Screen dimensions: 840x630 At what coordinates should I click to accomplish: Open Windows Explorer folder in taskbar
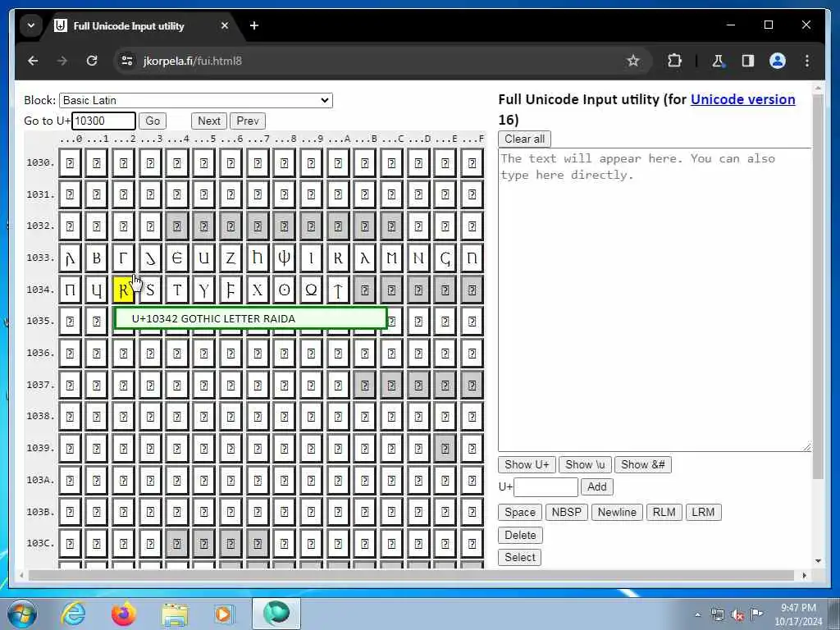[175, 614]
